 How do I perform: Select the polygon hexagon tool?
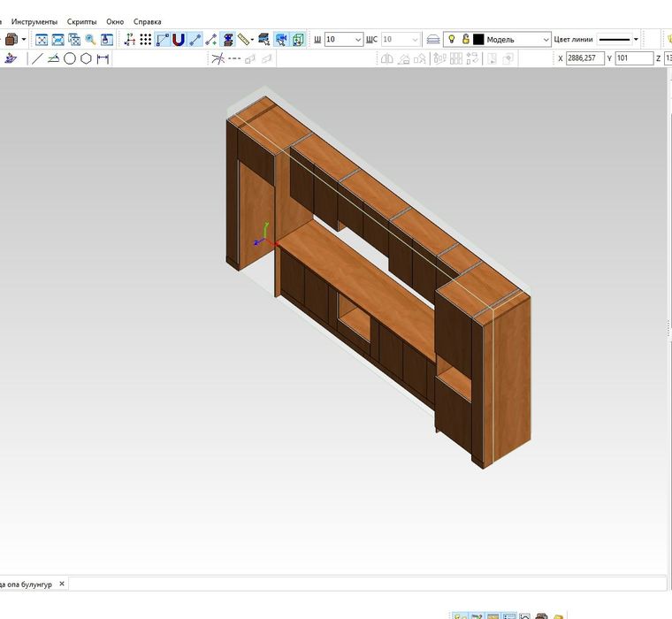point(86,59)
